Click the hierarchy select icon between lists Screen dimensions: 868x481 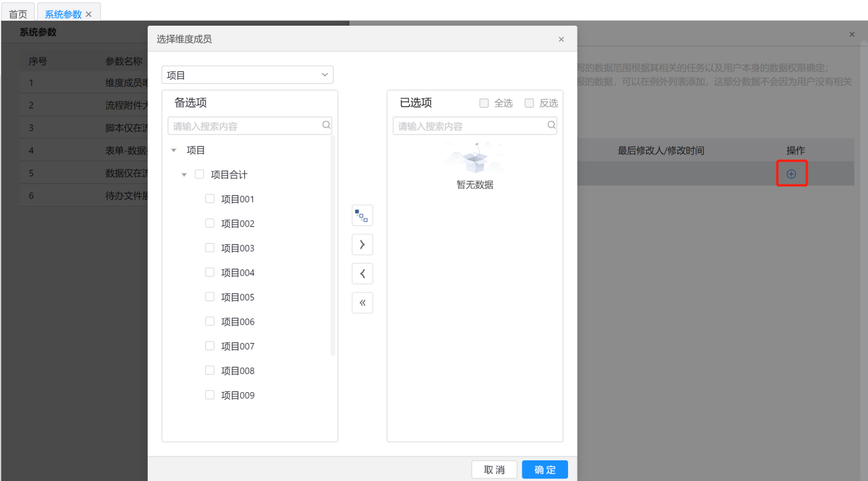tap(362, 215)
